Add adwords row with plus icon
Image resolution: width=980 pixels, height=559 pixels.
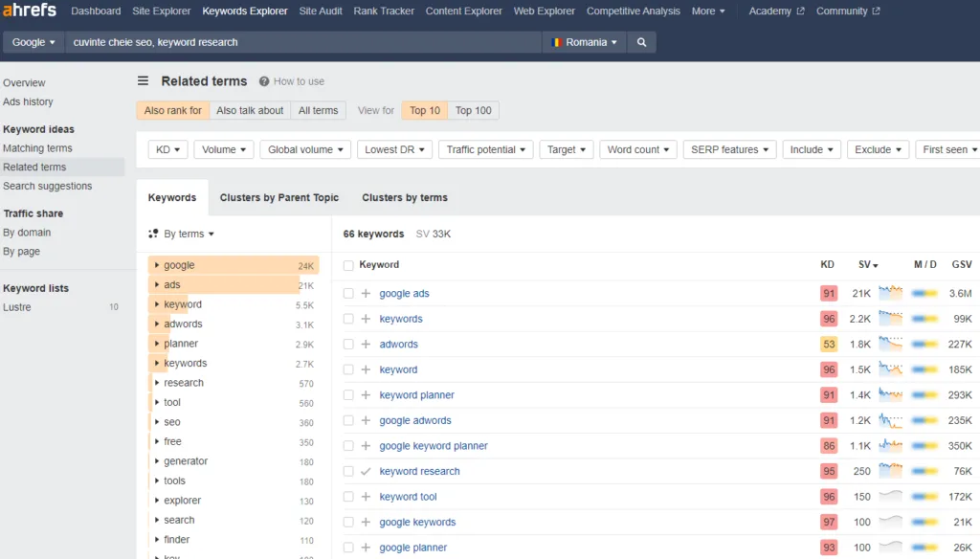[x=367, y=344]
